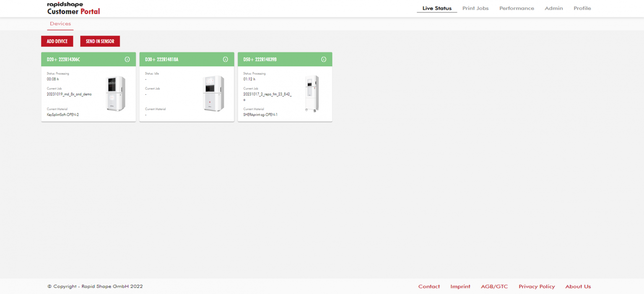Click the About Us footer link

pyautogui.click(x=578, y=286)
